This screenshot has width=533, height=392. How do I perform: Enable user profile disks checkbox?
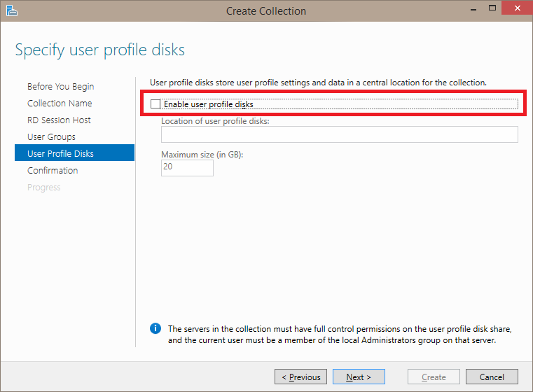coord(155,104)
